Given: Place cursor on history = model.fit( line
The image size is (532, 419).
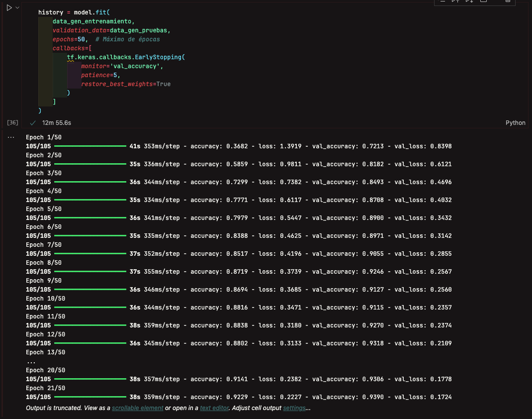Looking at the screenshot, I should 74,12.
